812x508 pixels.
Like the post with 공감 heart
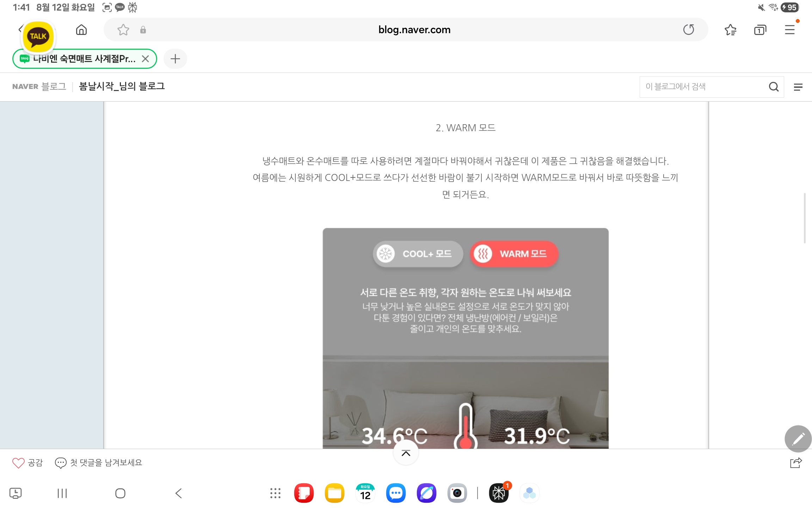coord(27,462)
